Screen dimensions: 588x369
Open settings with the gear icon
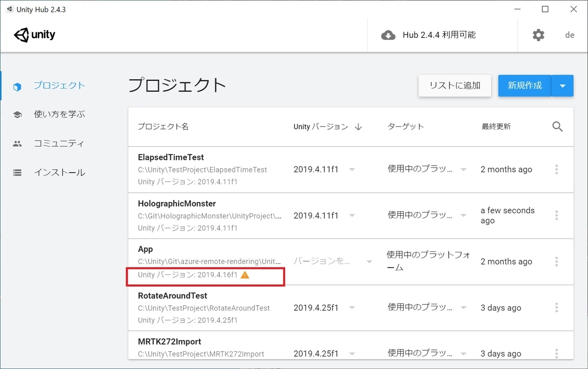coord(539,35)
